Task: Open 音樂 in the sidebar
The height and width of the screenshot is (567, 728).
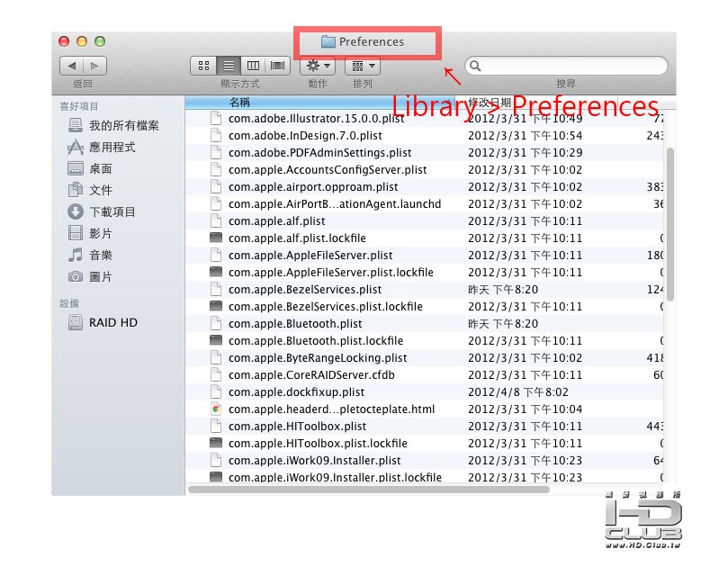Action: tap(90, 255)
